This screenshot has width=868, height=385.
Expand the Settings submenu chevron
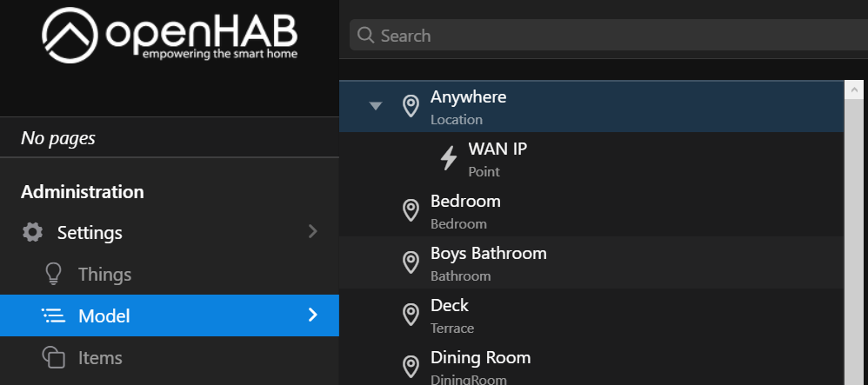coord(313,232)
